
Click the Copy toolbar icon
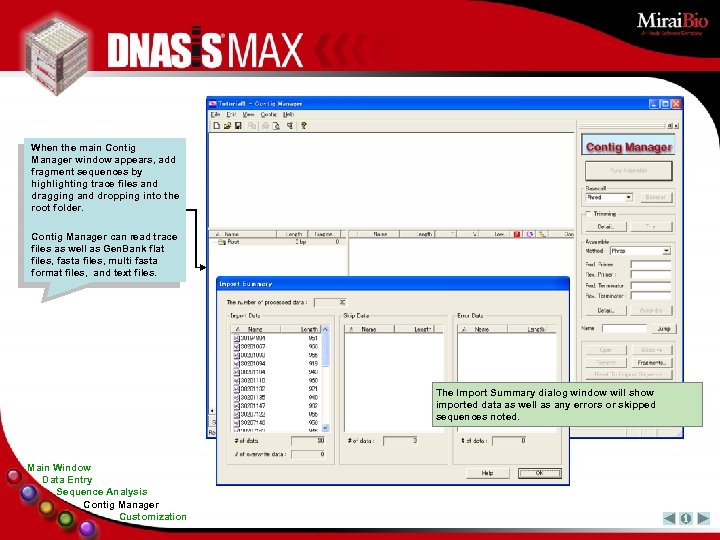(x=252, y=125)
